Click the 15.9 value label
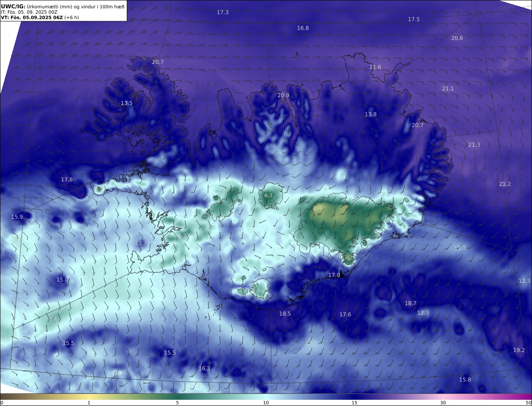 click(x=17, y=217)
